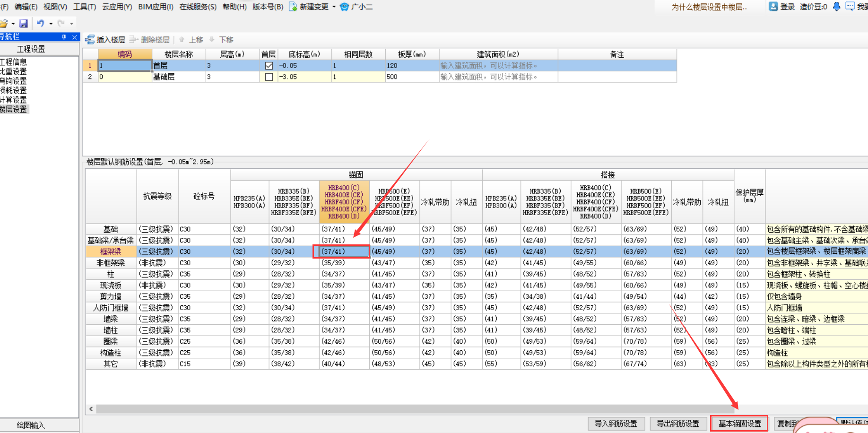Pin the navigation bar panel

pyautogui.click(x=64, y=37)
